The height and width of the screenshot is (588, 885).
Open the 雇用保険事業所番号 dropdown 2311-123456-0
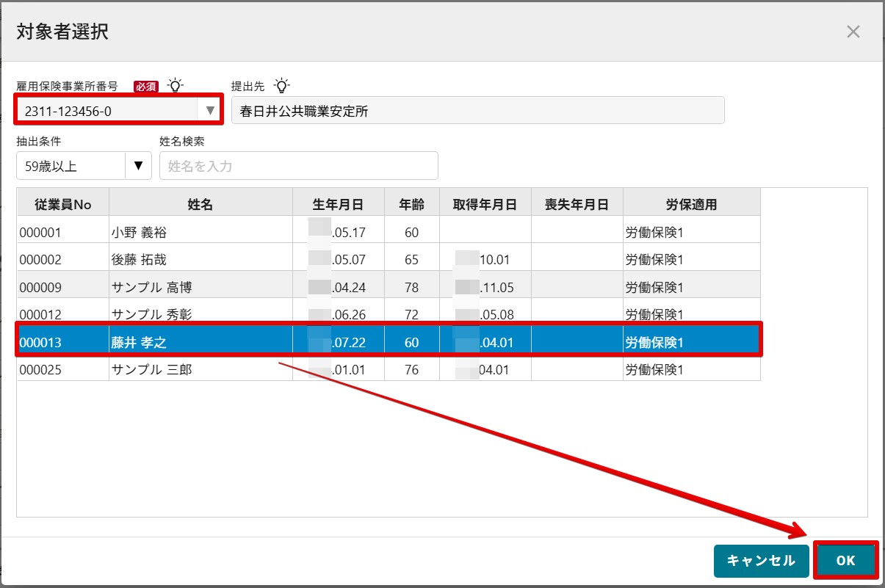coord(118,110)
